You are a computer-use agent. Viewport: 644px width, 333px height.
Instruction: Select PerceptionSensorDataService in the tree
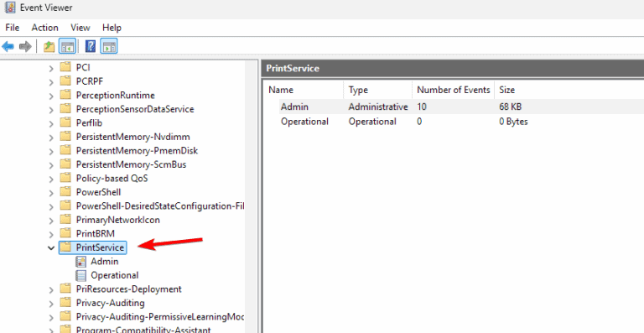click(x=135, y=109)
